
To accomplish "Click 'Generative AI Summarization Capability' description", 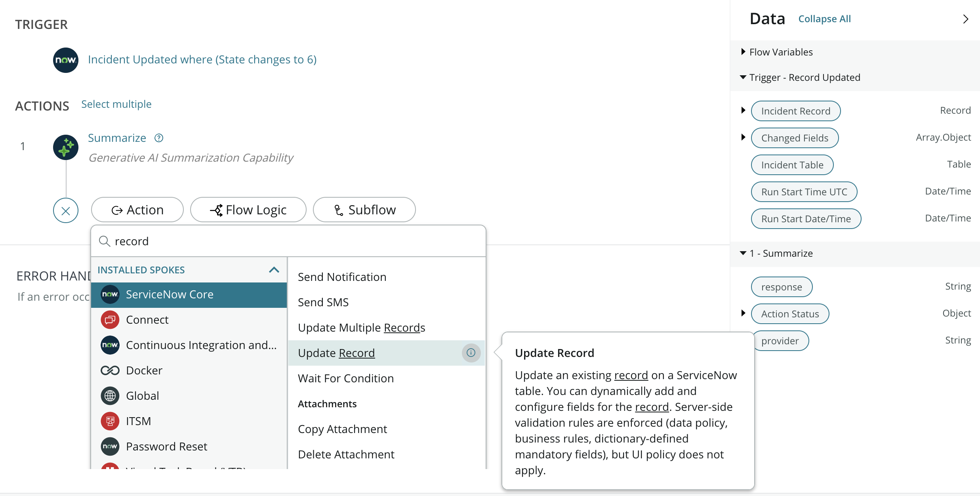I will tap(191, 158).
